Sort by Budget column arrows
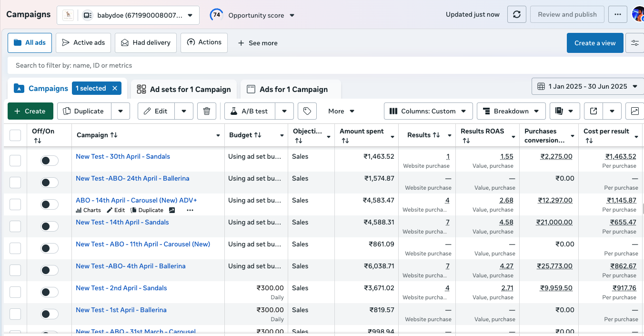The image size is (644, 336). click(x=258, y=135)
